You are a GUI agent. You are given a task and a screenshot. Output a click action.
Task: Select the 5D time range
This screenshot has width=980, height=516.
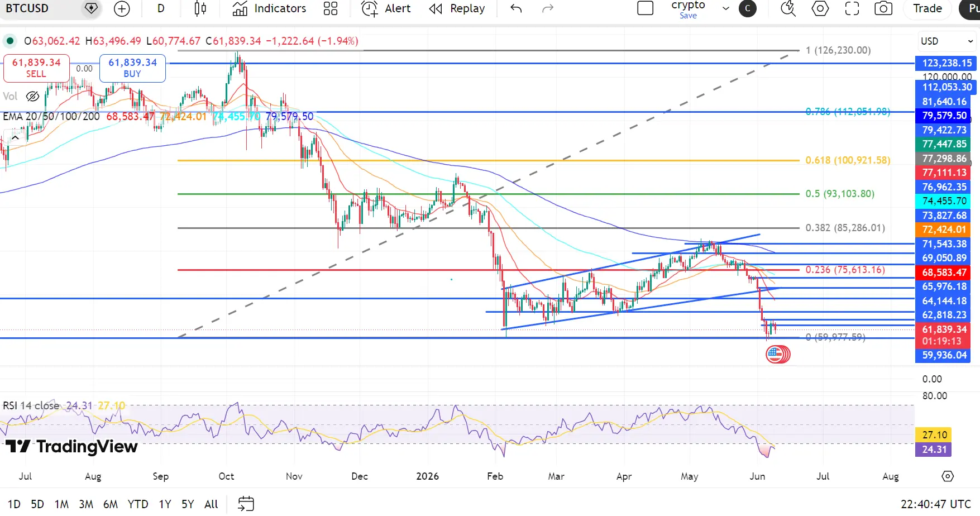pos(37,504)
